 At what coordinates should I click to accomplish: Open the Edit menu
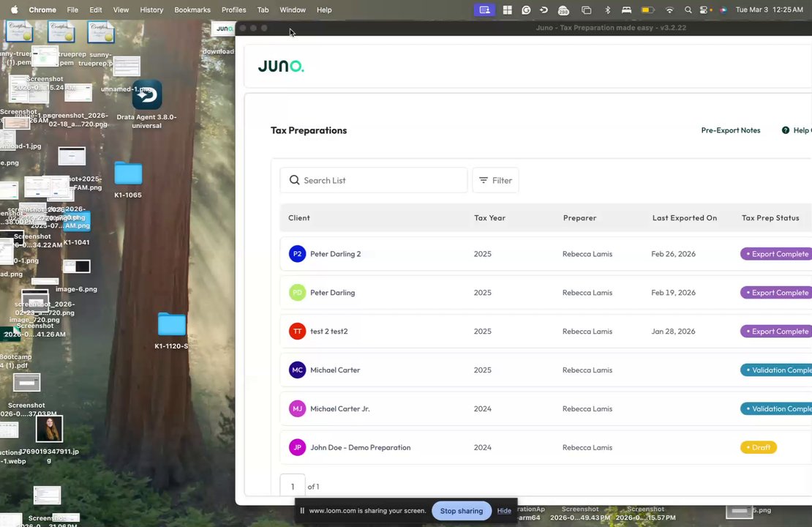[x=95, y=10]
